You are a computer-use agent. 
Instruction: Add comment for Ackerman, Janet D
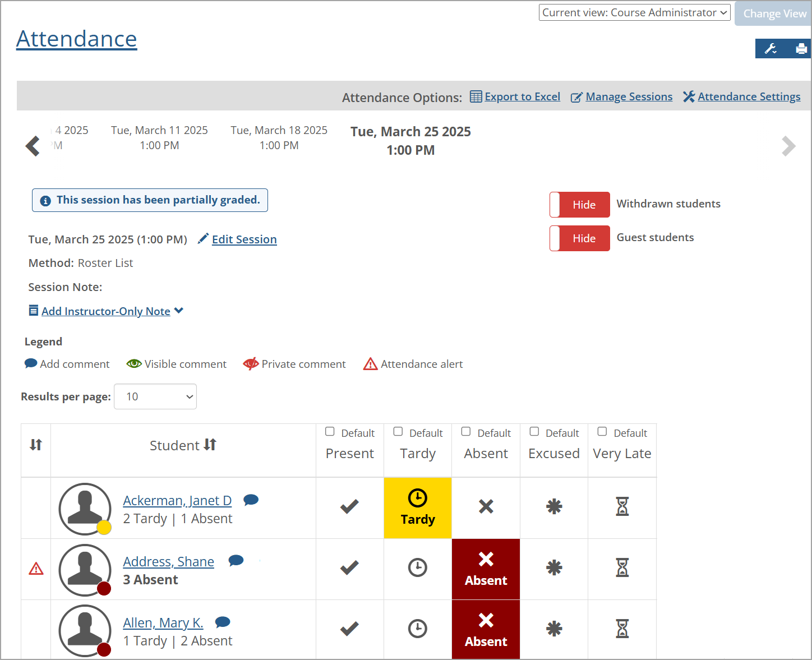[251, 500]
